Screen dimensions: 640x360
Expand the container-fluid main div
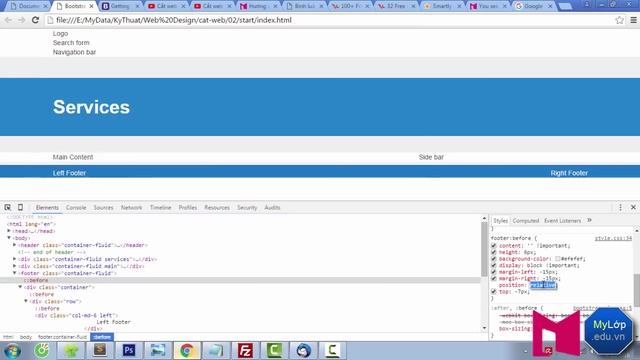15,266
